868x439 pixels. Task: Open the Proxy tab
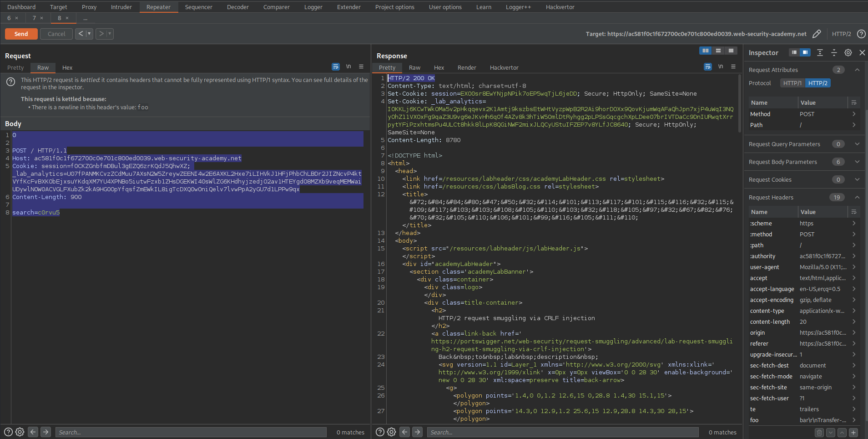(x=89, y=7)
